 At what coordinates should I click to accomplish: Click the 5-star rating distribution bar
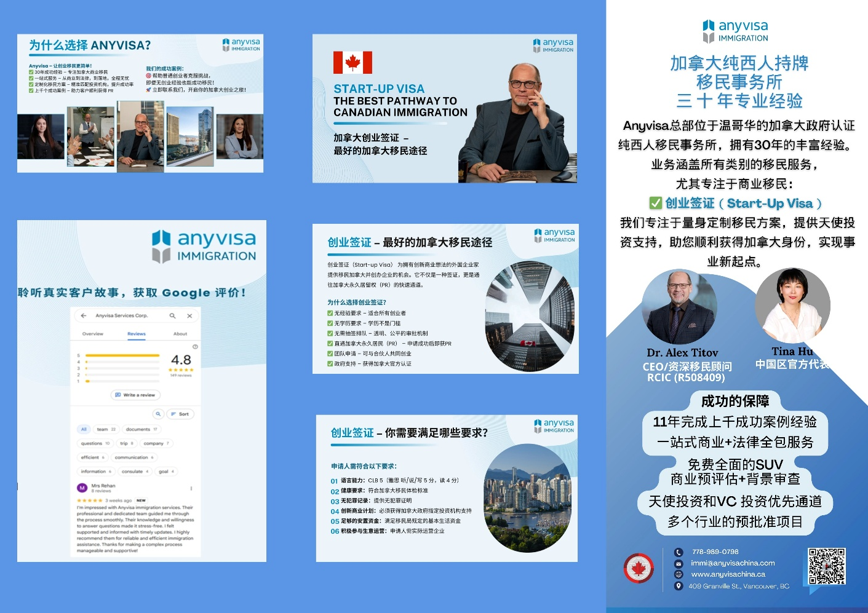[122, 355]
